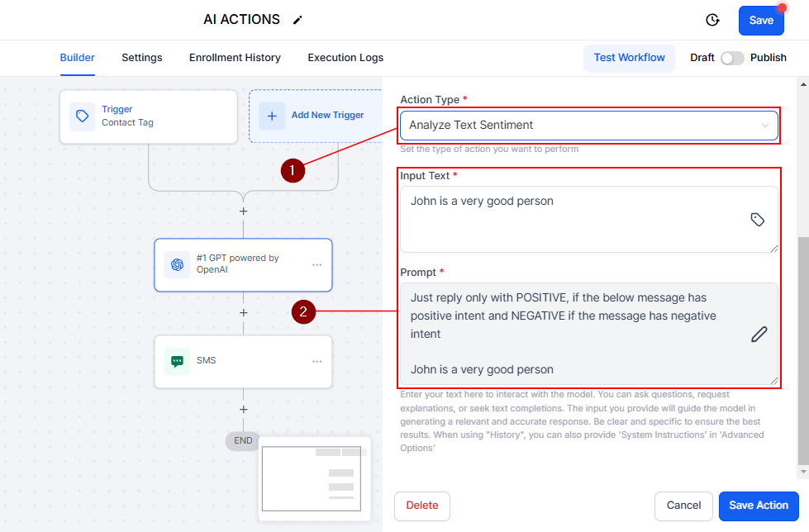
Task: Add step below the trigger connector
Action: point(244,211)
